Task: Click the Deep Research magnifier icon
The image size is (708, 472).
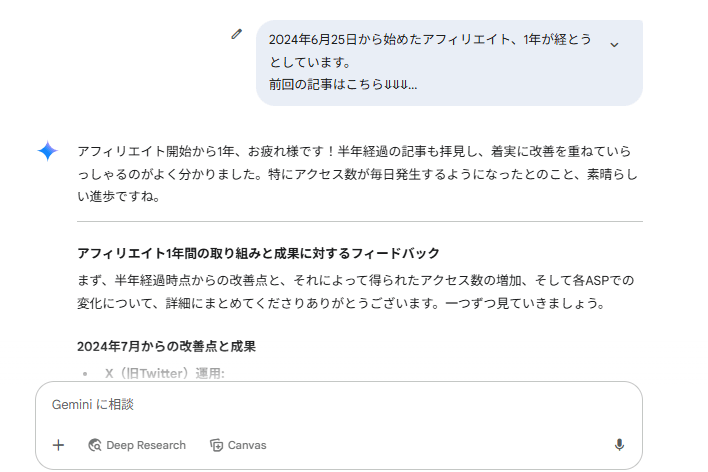Action: pos(95,445)
